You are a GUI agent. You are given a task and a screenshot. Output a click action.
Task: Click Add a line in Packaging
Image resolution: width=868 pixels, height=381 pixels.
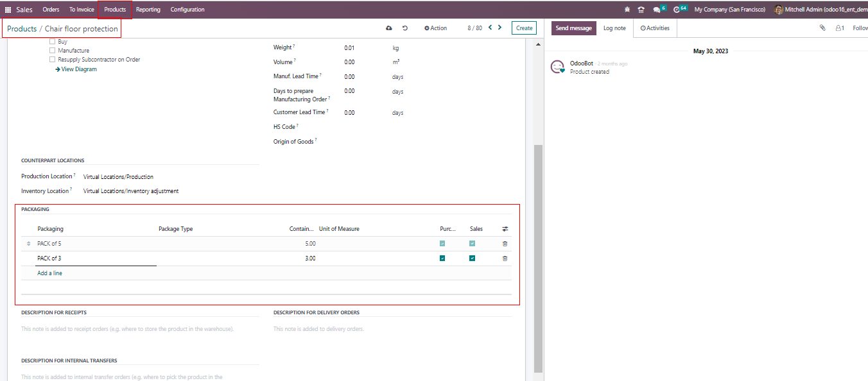point(49,273)
